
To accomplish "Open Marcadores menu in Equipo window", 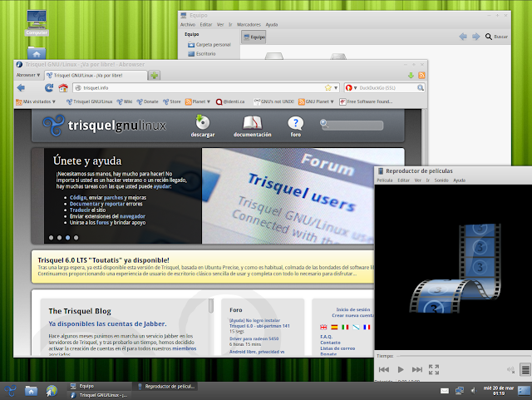I will (x=249, y=25).
